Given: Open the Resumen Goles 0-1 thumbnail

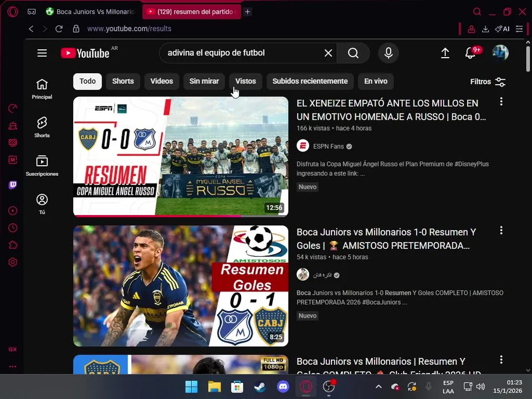Looking at the screenshot, I should tap(181, 286).
